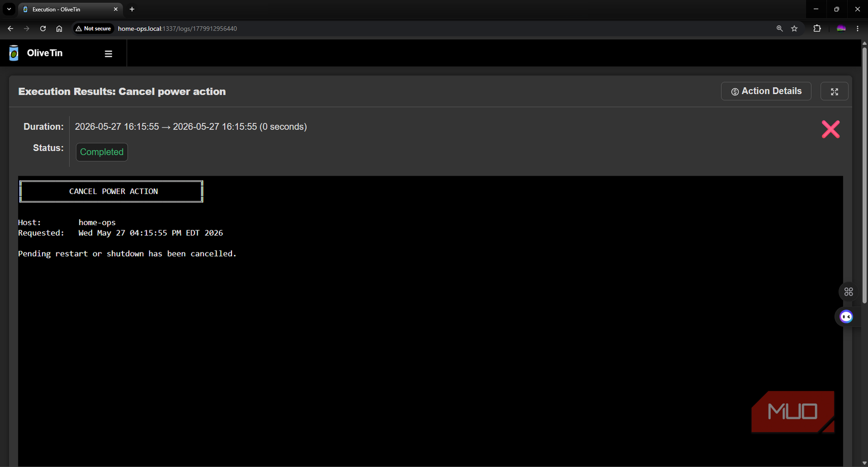868x467 pixels.
Task: Click the scrollbar down arrow
Action: coord(864,463)
